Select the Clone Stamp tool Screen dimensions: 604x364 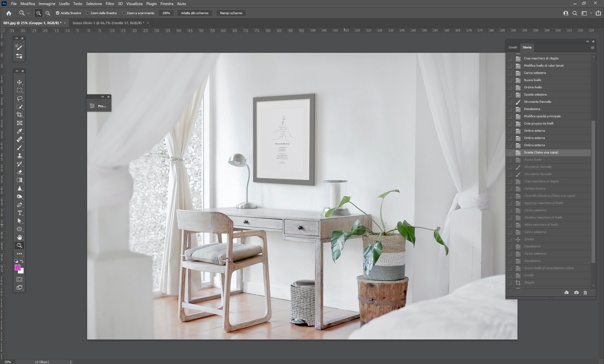coord(20,156)
